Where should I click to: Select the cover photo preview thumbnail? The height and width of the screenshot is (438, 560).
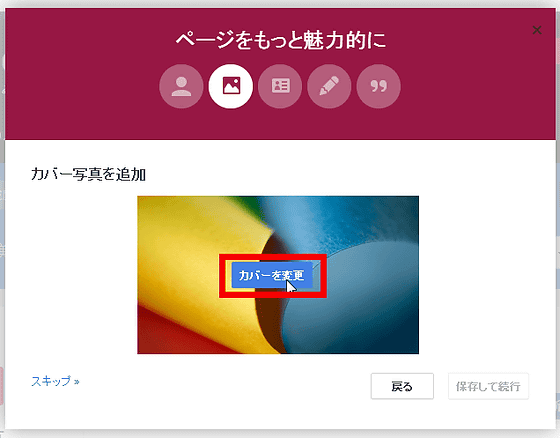[278, 275]
